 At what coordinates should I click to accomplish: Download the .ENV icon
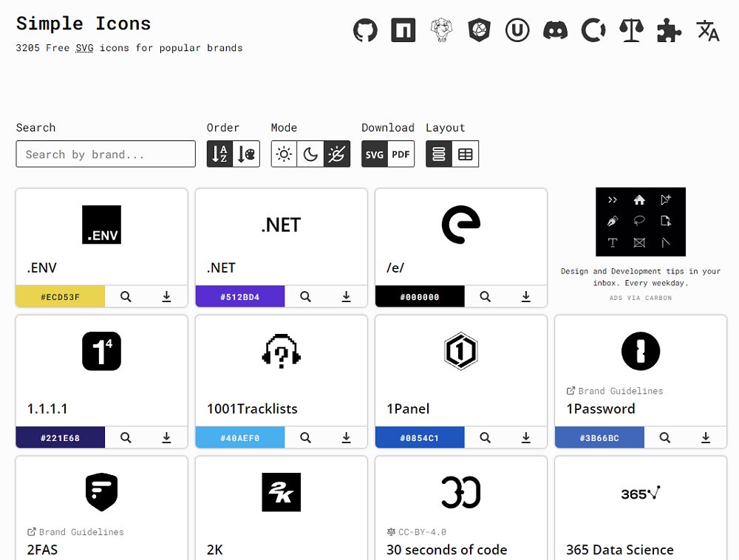pyautogui.click(x=166, y=297)
